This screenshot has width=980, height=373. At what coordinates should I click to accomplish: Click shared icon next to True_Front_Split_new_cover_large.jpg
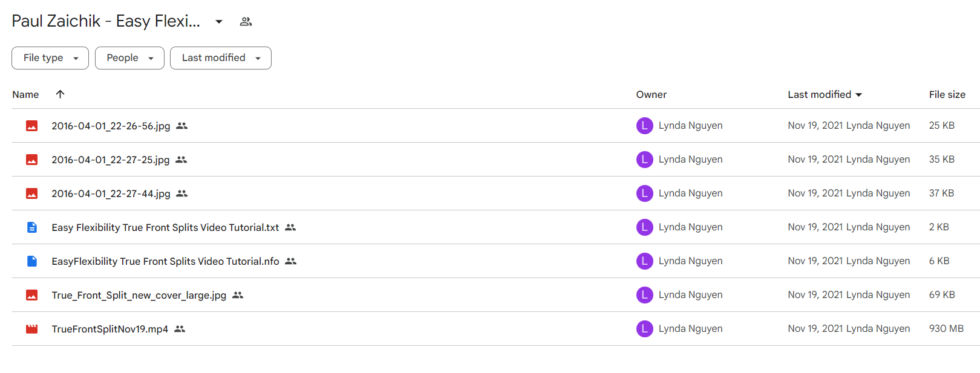click(x=238, y=295)
